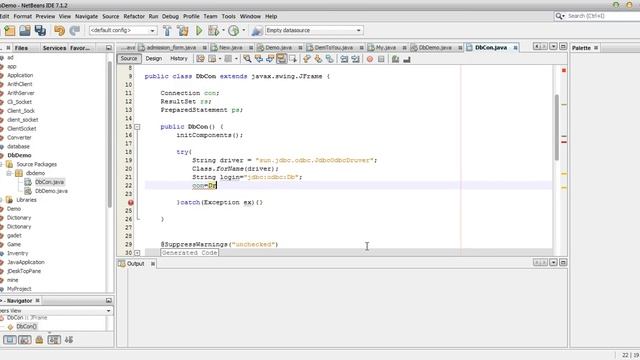Open the Source menu
640x360 pixels.
click(111, 16)
